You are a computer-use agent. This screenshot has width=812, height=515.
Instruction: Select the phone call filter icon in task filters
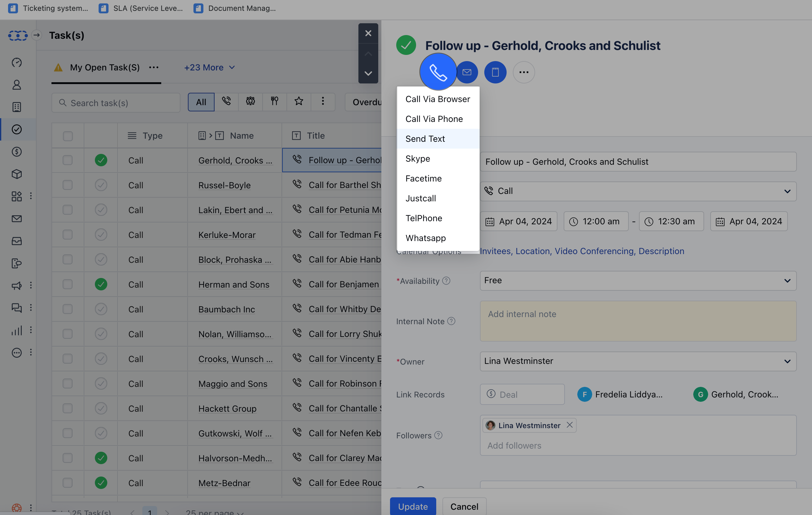(x=227, y=101)
